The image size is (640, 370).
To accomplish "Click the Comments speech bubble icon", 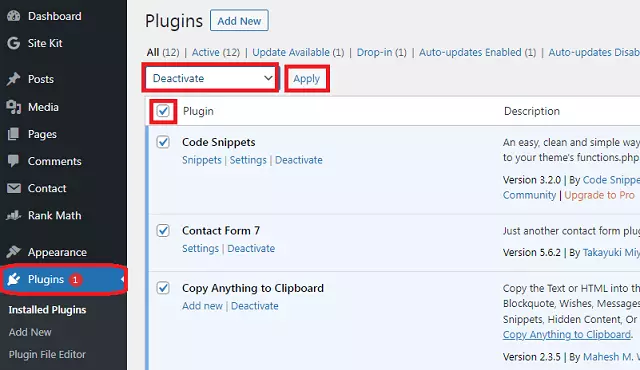I will pos(13,161).
